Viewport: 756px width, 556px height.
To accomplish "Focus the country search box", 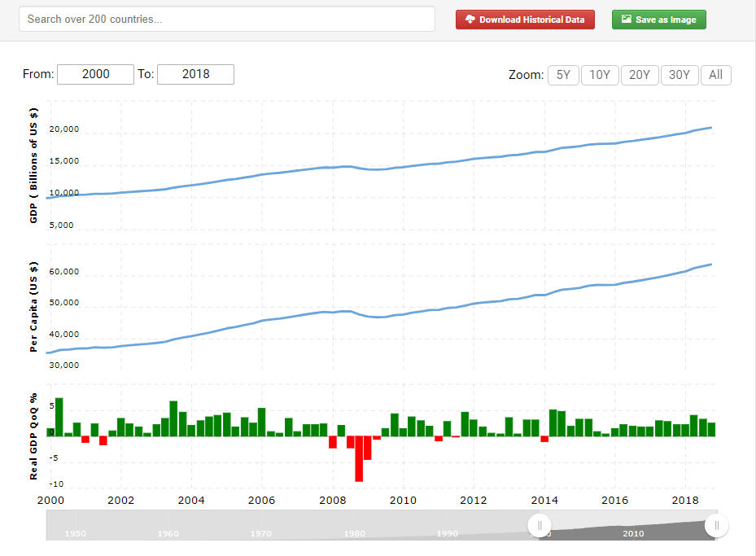I will (226, 19).
